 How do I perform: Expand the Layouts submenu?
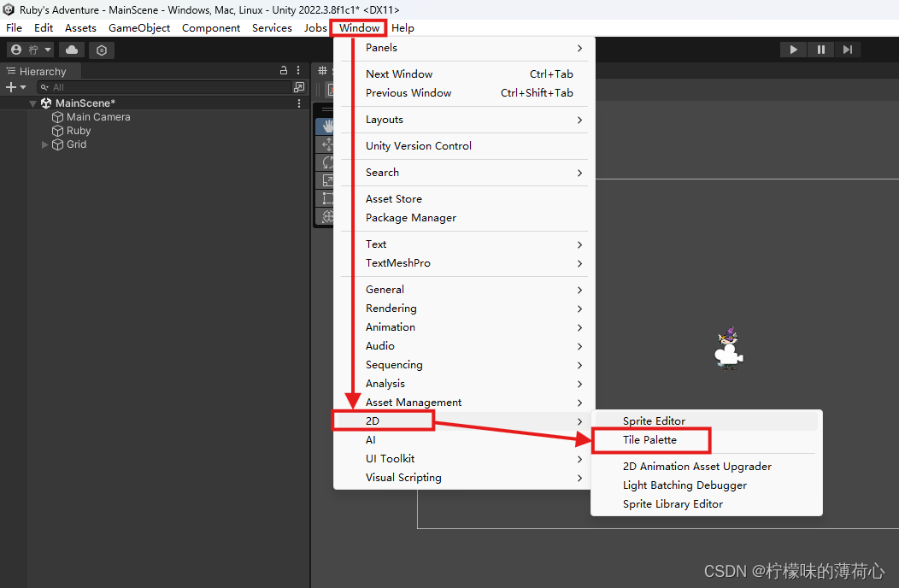[464, 120]
